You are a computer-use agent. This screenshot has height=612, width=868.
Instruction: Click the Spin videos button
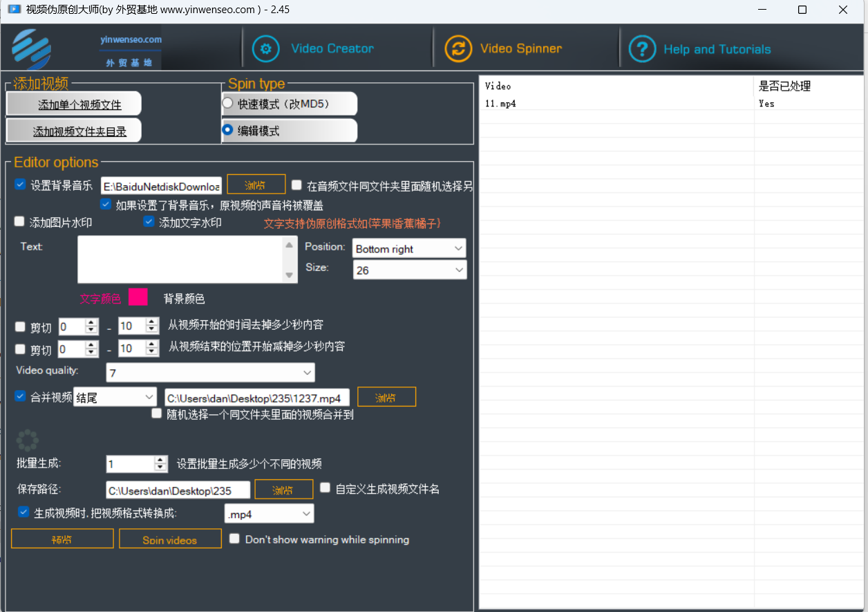[170, 539]
